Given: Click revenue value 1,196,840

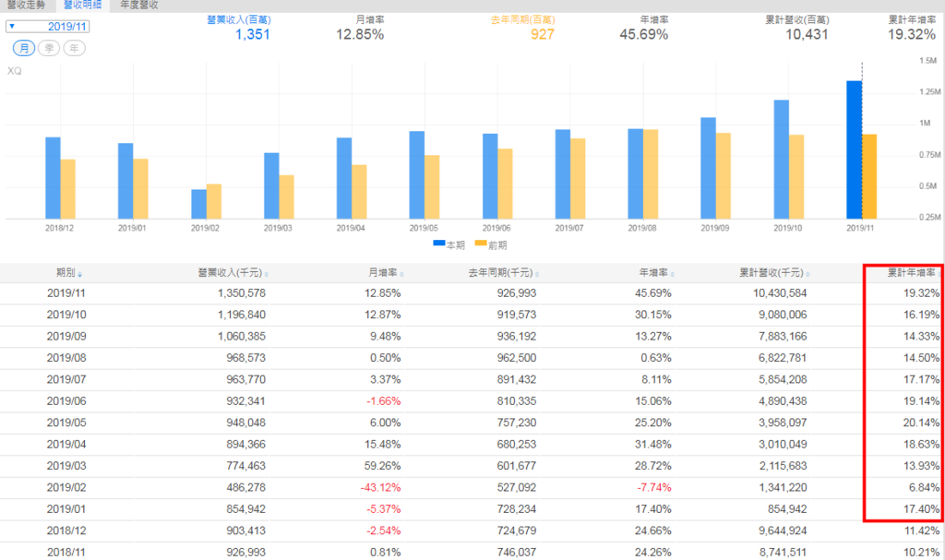Looking at the screenshot, I should pos(242,316).
